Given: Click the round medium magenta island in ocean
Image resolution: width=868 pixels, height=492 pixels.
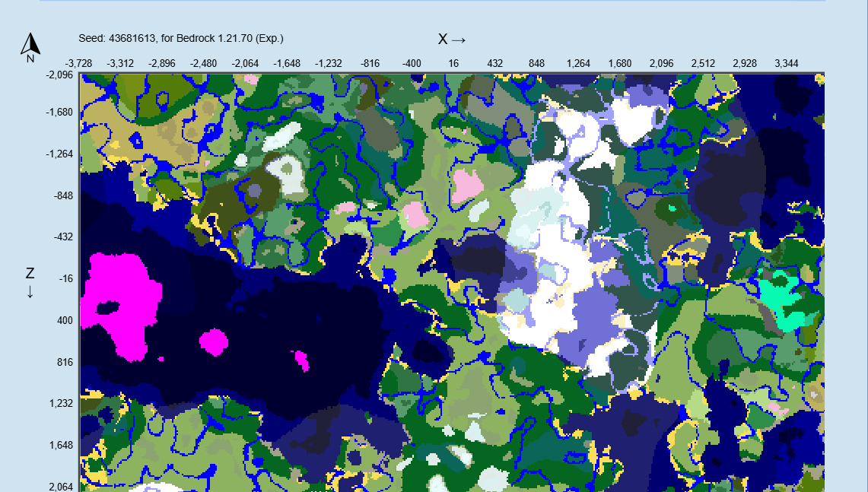Looking at the screenshot, I should (x=214, y=342).
